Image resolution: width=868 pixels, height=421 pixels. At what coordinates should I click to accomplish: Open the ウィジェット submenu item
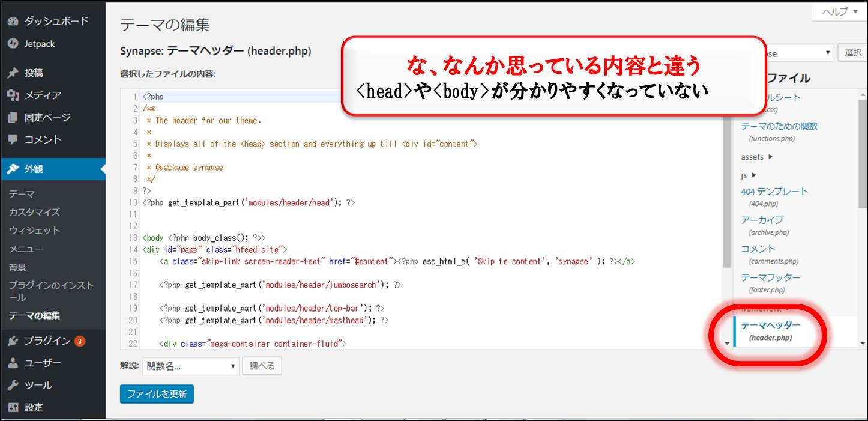pos(34,231)
